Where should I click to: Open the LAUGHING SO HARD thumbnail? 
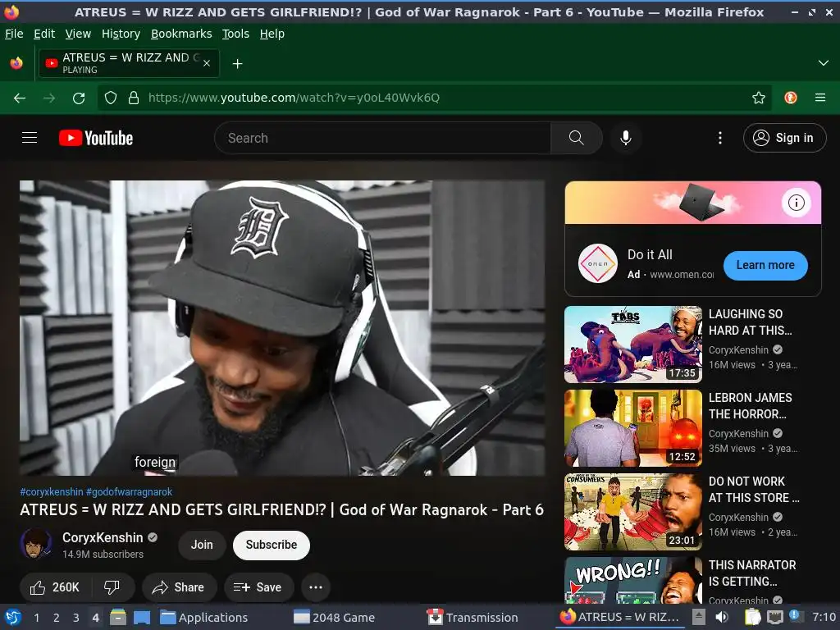click(632, 345)
